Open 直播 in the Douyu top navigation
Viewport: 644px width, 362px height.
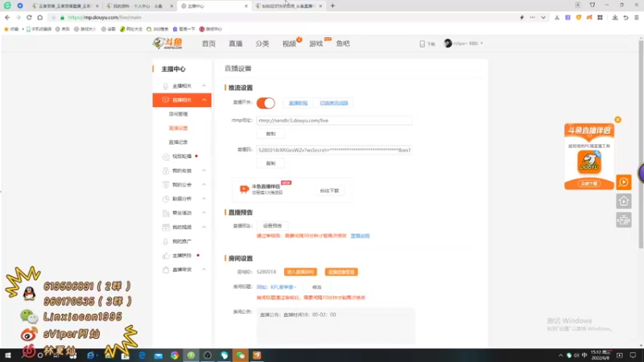tap(235, 43)
